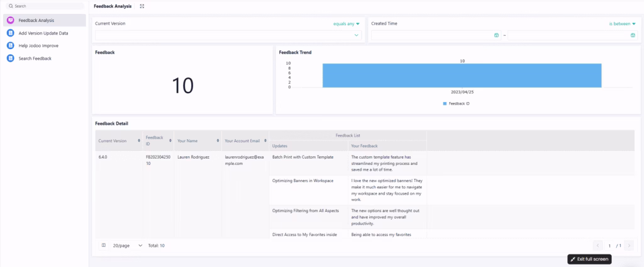Open the 'equals any' condition dropdown
The height and width of the screenshot is (267, 644).
pyautogui.click(x=347, y=24)
